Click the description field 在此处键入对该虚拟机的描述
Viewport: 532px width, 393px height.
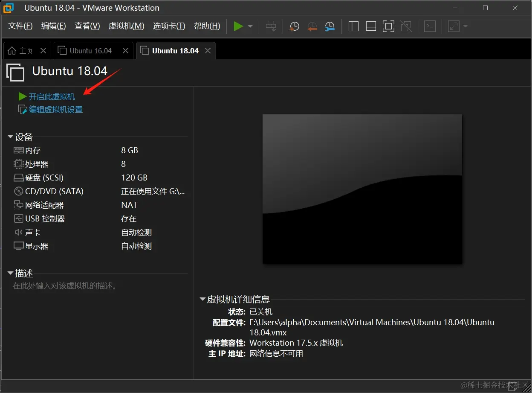point(65,286)
